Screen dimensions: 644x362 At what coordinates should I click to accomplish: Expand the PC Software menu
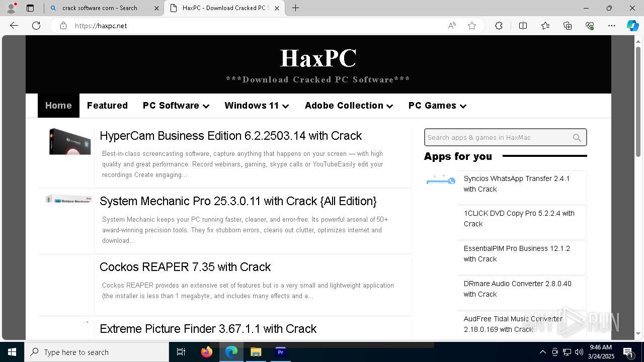point(176,106)
